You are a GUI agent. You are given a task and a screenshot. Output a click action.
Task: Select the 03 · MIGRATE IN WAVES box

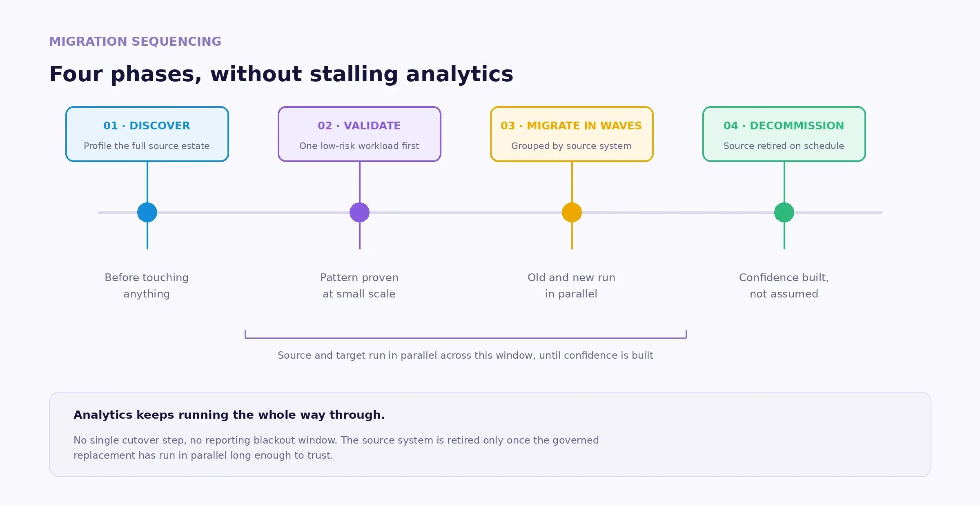pyautogui.click(x=572, y=134)
